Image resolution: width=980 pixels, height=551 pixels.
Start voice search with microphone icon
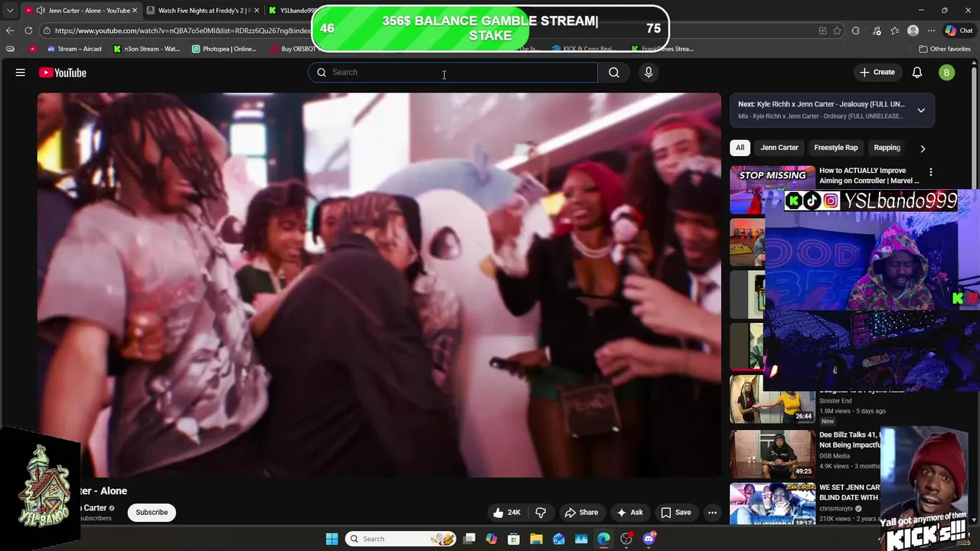point(648,73)
